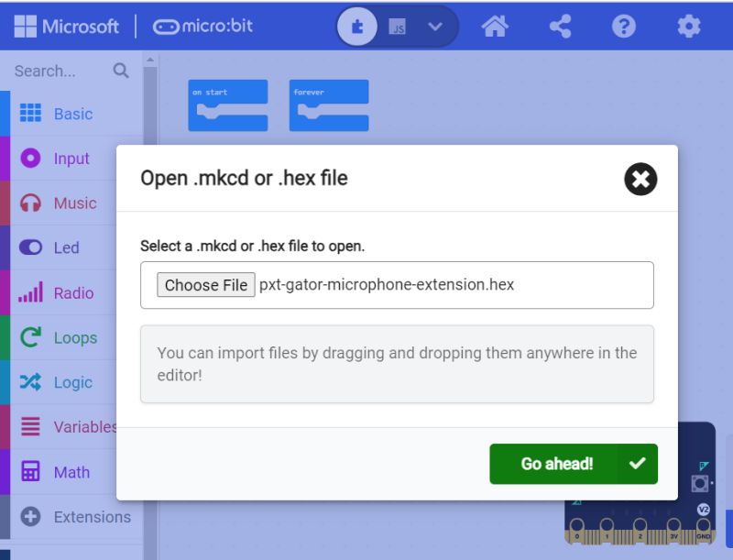Confirm with the Go ahead! button
This screenshot has height=560, width=733.
pyautogui.click(x=574, y=464)
